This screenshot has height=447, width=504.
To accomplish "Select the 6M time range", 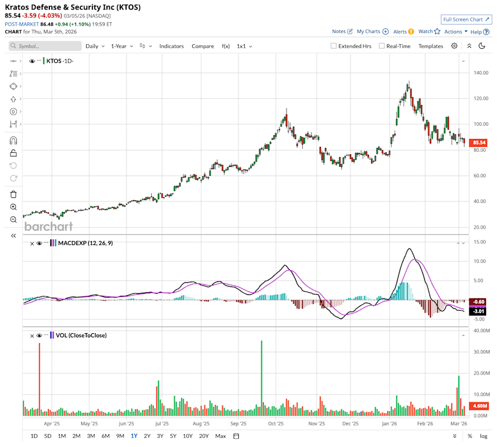I will (106, 436).
